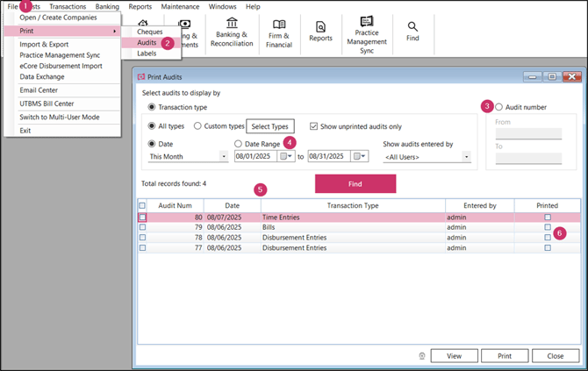Open the Maintenance menu
The height and width of the screenshot is (371, 588).
point(180,6)
